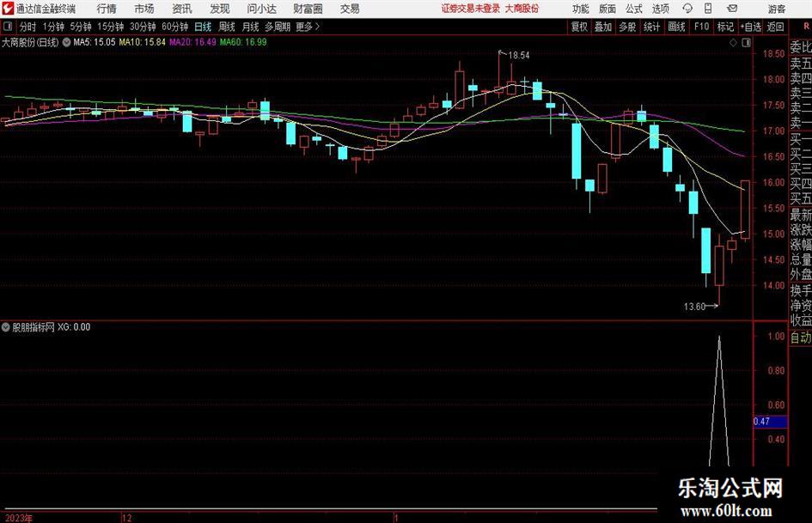Click the 委比 row in quote panel
The image size is (812, 523).
[801, 47]
